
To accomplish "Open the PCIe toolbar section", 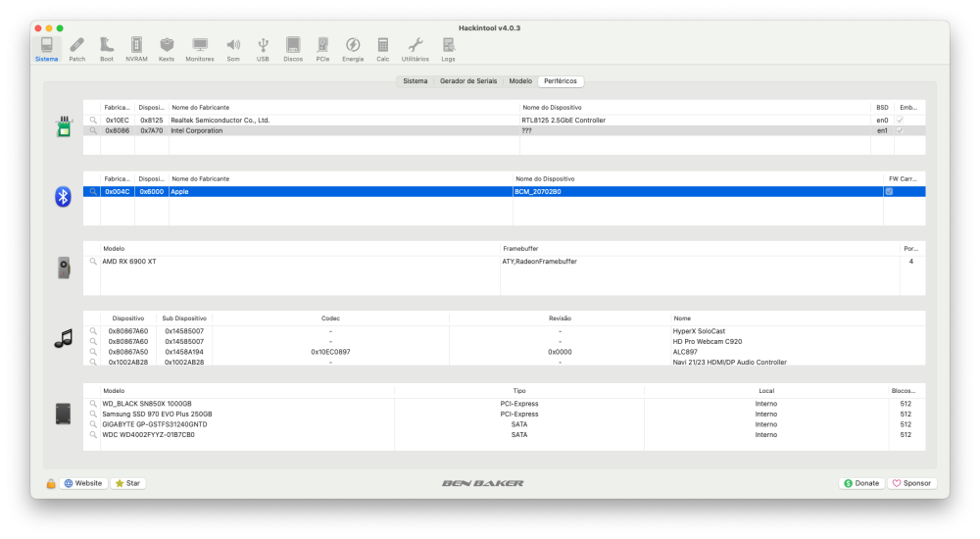I will click(322, 49).
